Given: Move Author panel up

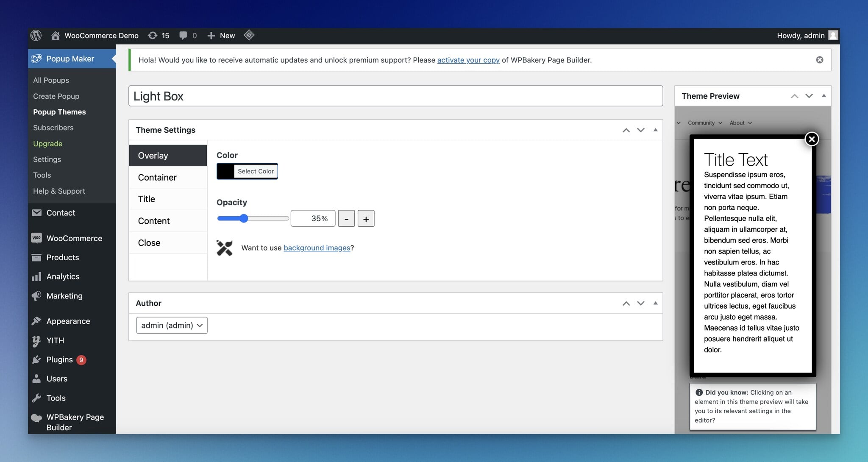Looking at the screenshot, I should pyautogui.click(x=626, y=303).
